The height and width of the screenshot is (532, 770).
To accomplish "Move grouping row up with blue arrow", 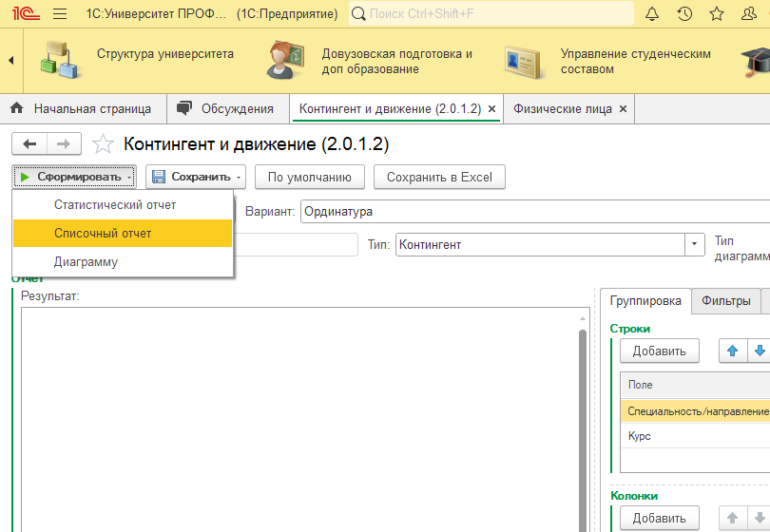I will tap(732, 351).
